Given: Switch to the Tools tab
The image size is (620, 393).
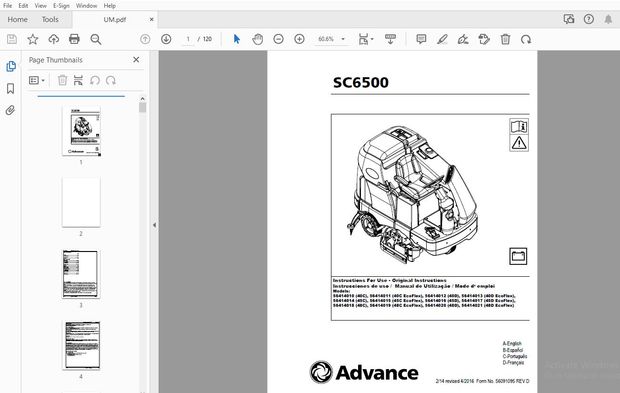Looking at the screenshot, I should [50, 19].
